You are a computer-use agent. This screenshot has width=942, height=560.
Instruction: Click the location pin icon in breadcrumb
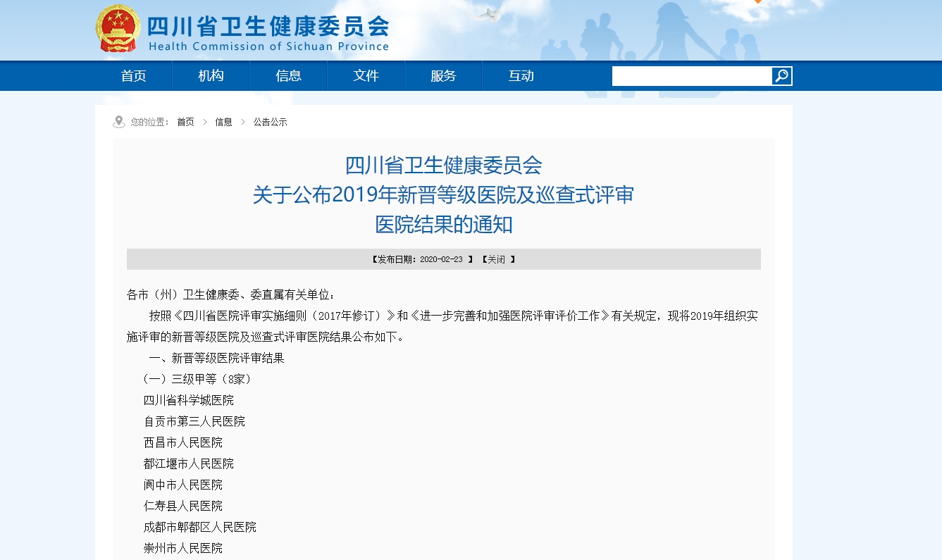pos(119,122)
